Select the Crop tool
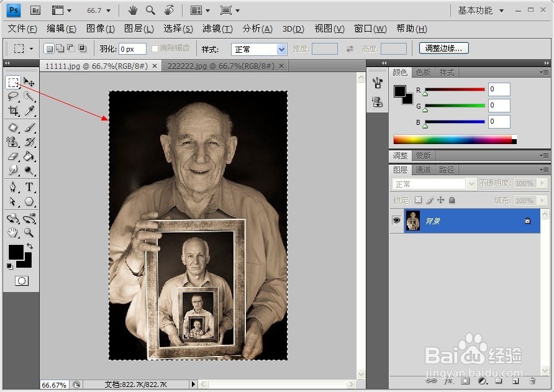The height and width of the screenshot is (392, 554). click(12, 111)
